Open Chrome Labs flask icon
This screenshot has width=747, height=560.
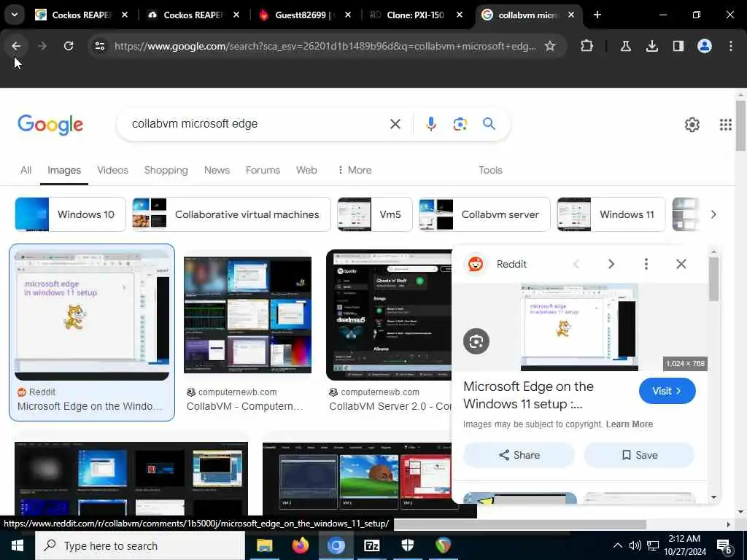coord(625,46)
